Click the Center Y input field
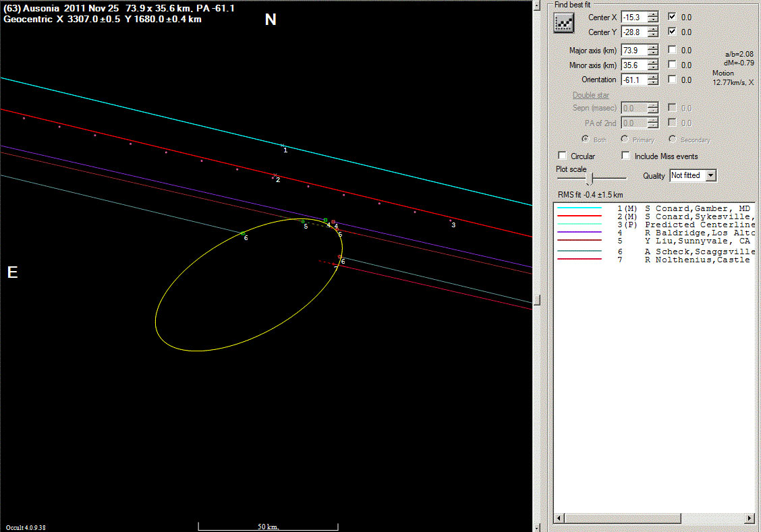 [635, 32]
